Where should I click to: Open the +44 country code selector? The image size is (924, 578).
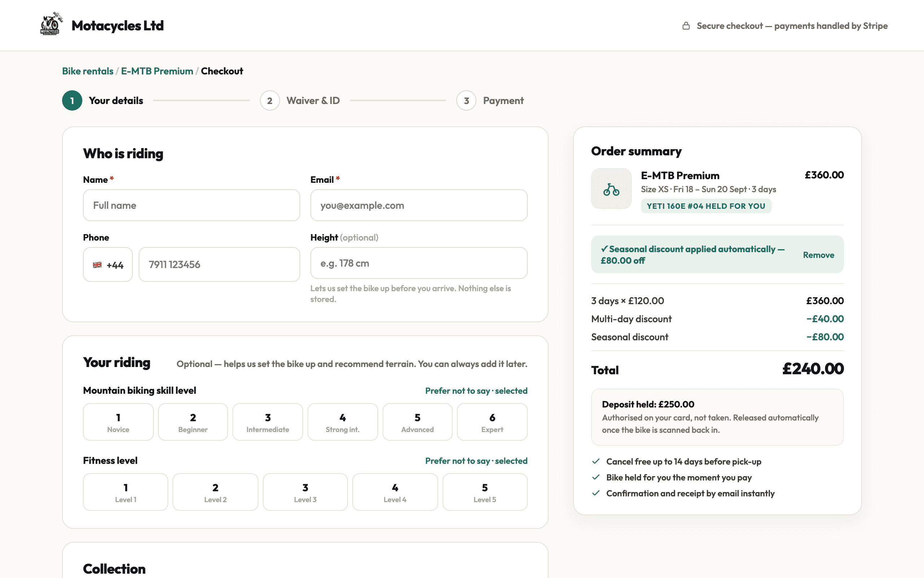click(x=108, y=264)
